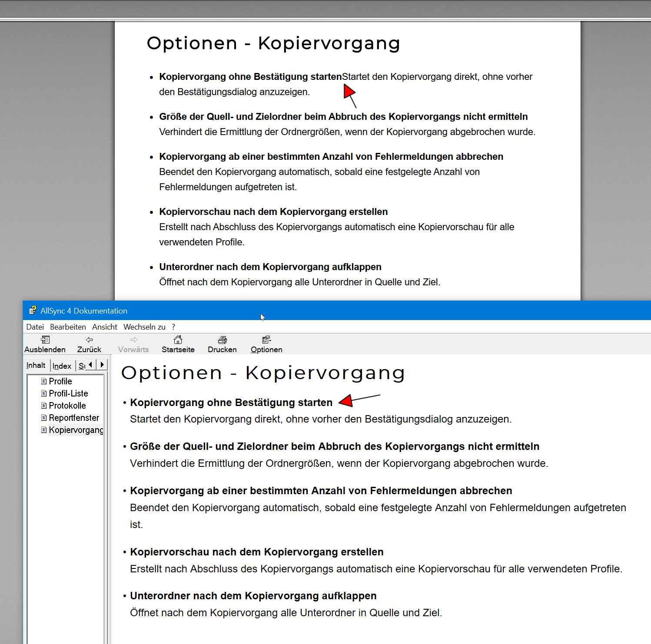
Task: Click the Profil-Liste page icon
Action: pos(44,393)
